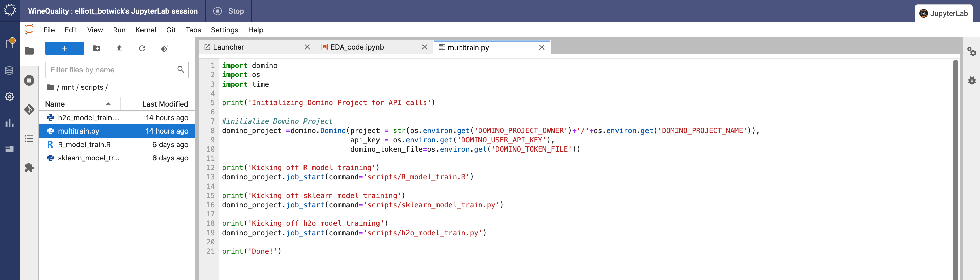Screen dimensions: 980x280
Task: Click the folder icon in breadcrumb
Action: tap(50, 87)
